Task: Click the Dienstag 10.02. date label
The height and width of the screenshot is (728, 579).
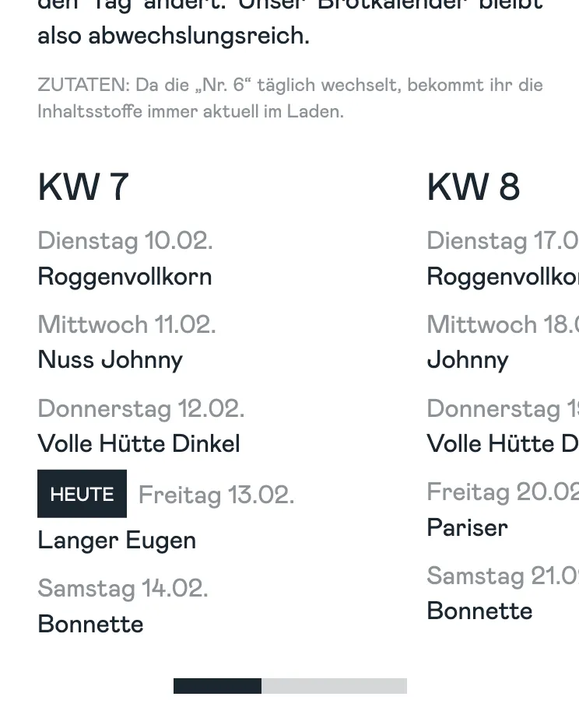Action: tap(125, 241)
